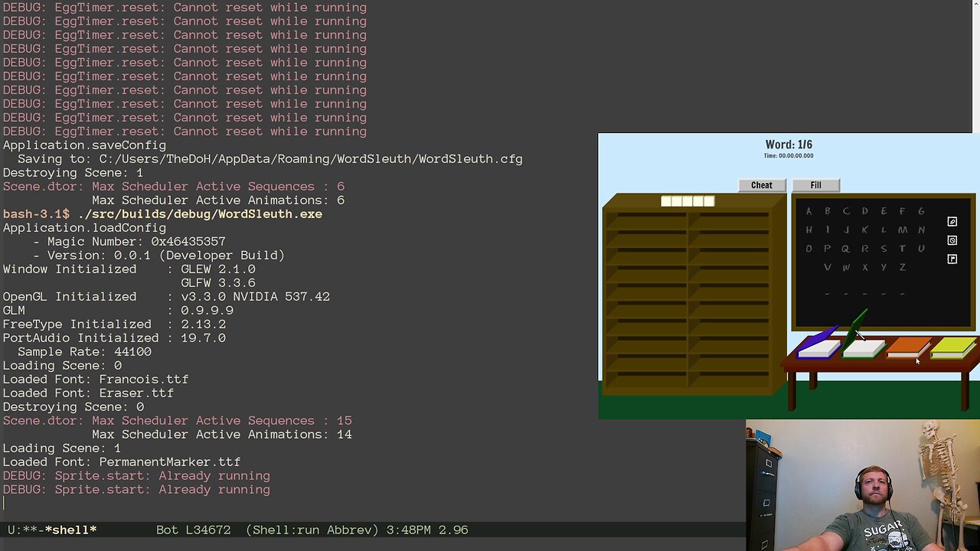980x551 pixels.
Task: Select chalk letter G on the blackboard
Action: [921, 211]
